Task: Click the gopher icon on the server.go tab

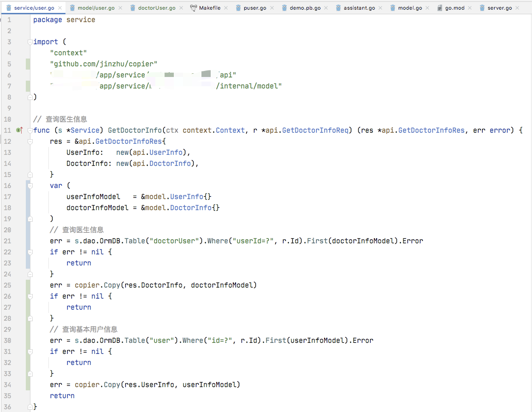Action: pyautogui.click(x=482, y=8)
